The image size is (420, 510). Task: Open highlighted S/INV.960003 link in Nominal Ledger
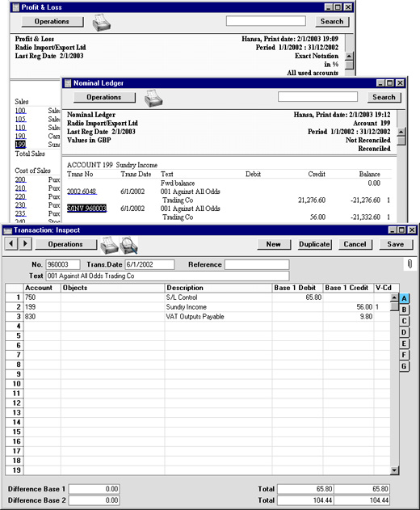pos(86,209)
